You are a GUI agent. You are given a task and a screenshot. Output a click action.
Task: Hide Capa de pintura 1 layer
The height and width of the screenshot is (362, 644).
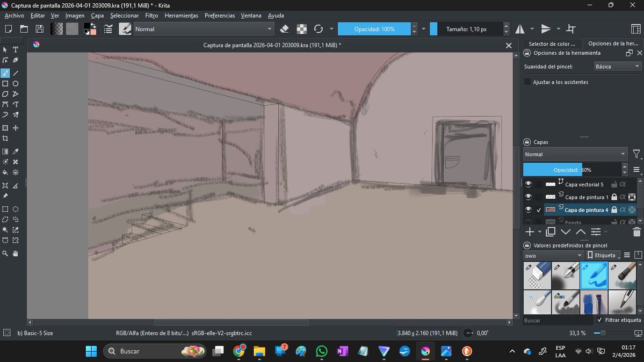[528, 197]
